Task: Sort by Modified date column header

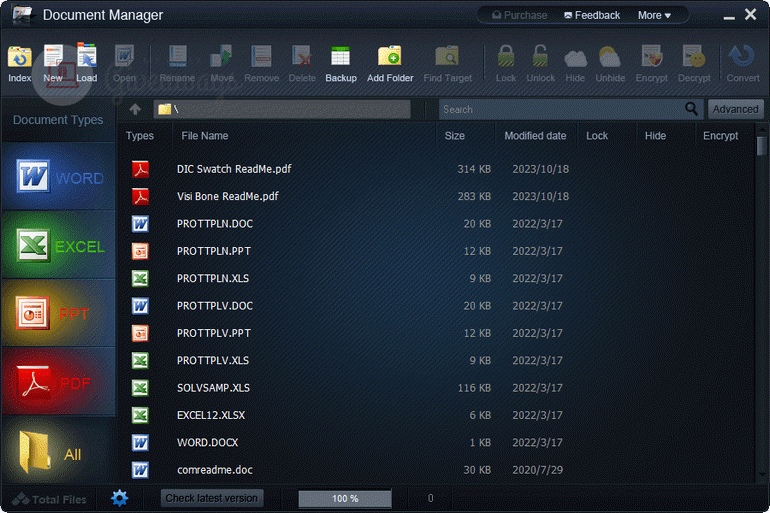Action: click(x=535, y=136)
